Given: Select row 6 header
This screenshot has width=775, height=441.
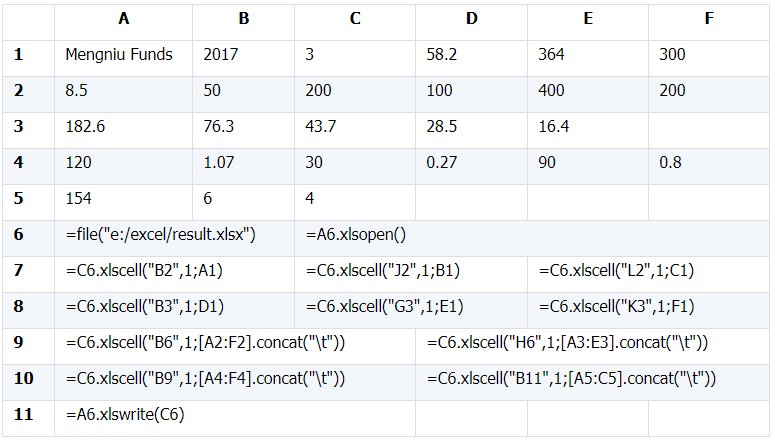Looking at the screenshot, I should [18, 235].
